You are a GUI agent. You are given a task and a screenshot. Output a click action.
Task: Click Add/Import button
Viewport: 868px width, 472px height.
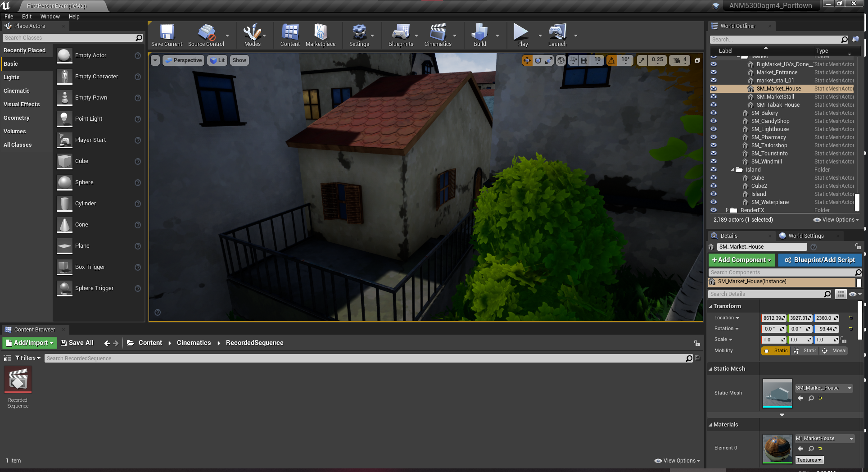[x=30, y=343]
